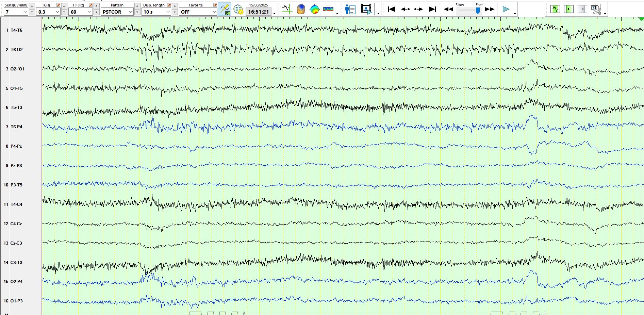The image size is (644, 315).
Task: Open the patient information icon
Action: (x=350, y=9)
